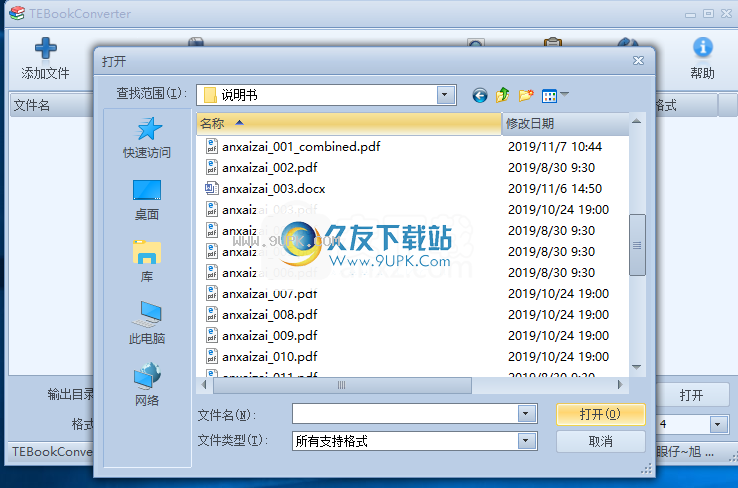The width and height of the screenshot is (738, 488).
Task: Select file anxaizai_009.pdf
Action: [x=270, y=336]
